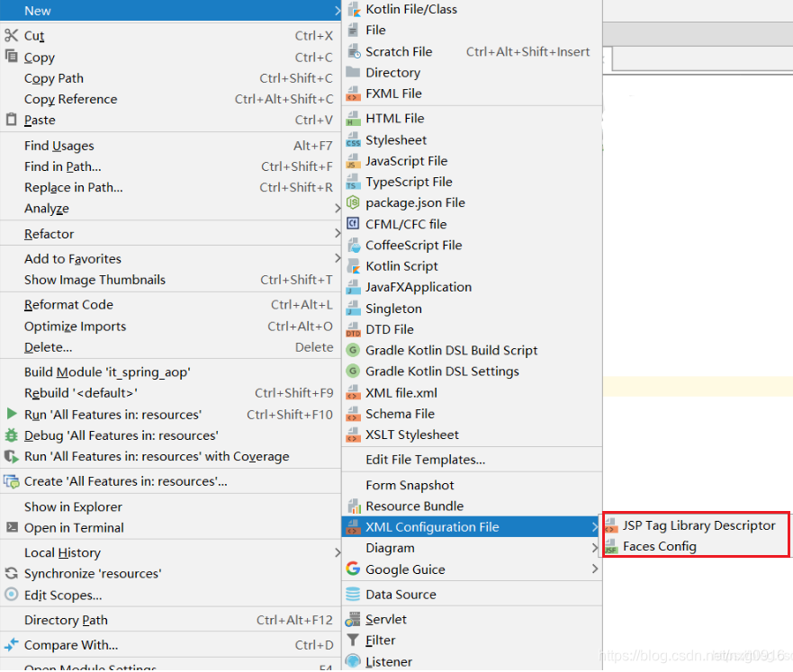Select Replace in Path... entry
This screenshot has width=793, height=672.
[170, 187]
